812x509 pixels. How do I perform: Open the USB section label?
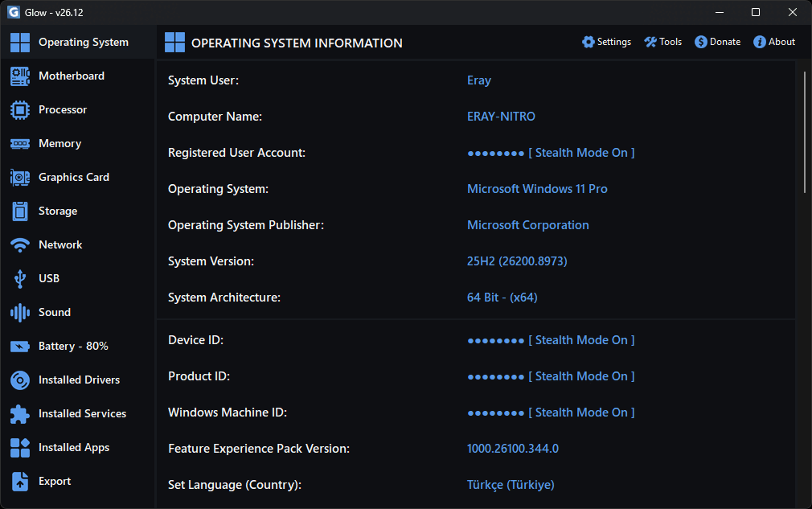(x=49, y=278)
